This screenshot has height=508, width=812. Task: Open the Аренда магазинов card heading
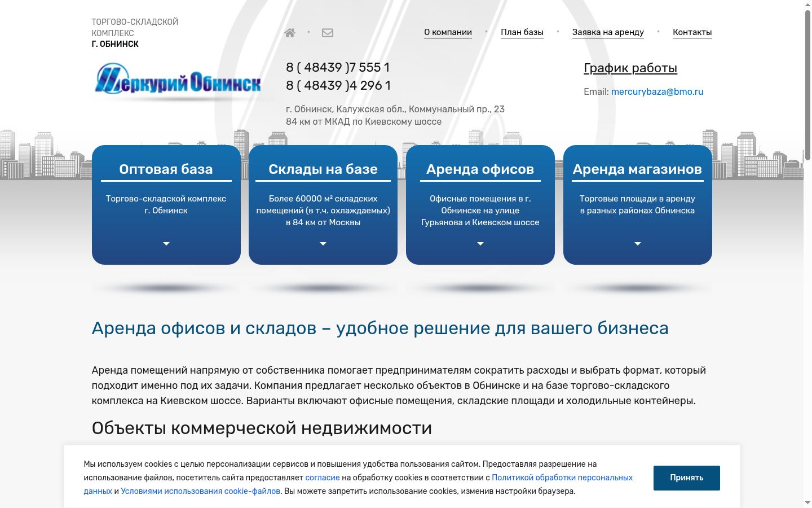click(x=637, y=169)
